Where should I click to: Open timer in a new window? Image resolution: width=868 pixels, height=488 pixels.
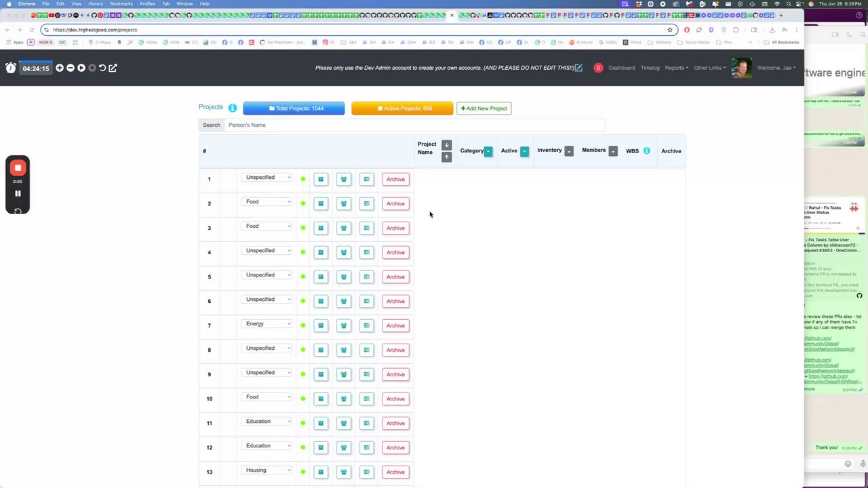coord(113,68)
